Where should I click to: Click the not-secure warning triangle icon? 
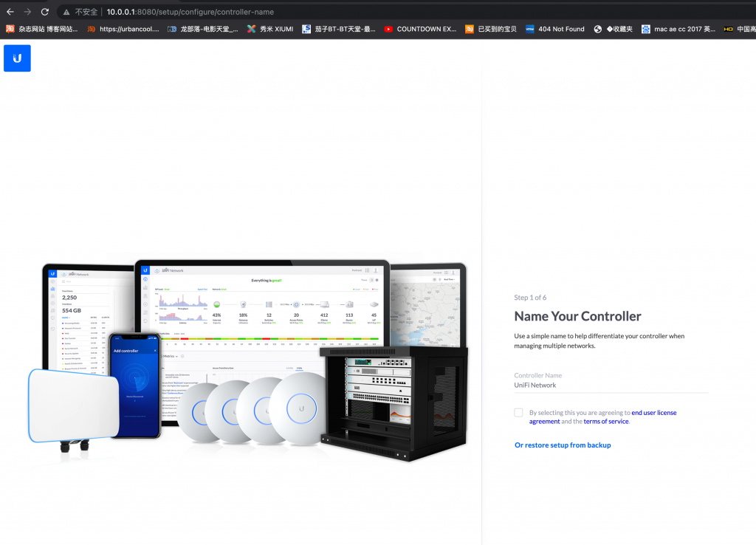point(66,12)
